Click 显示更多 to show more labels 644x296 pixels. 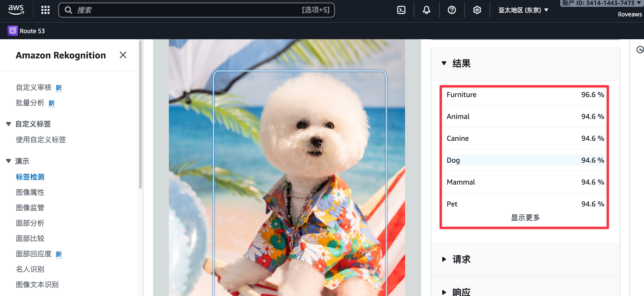pos(525,218)
